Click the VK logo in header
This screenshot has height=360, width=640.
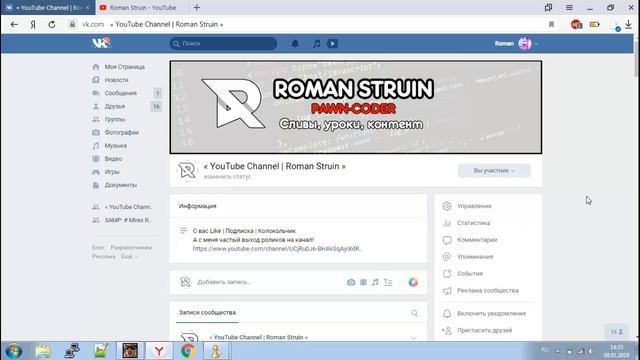coord(101,43)
